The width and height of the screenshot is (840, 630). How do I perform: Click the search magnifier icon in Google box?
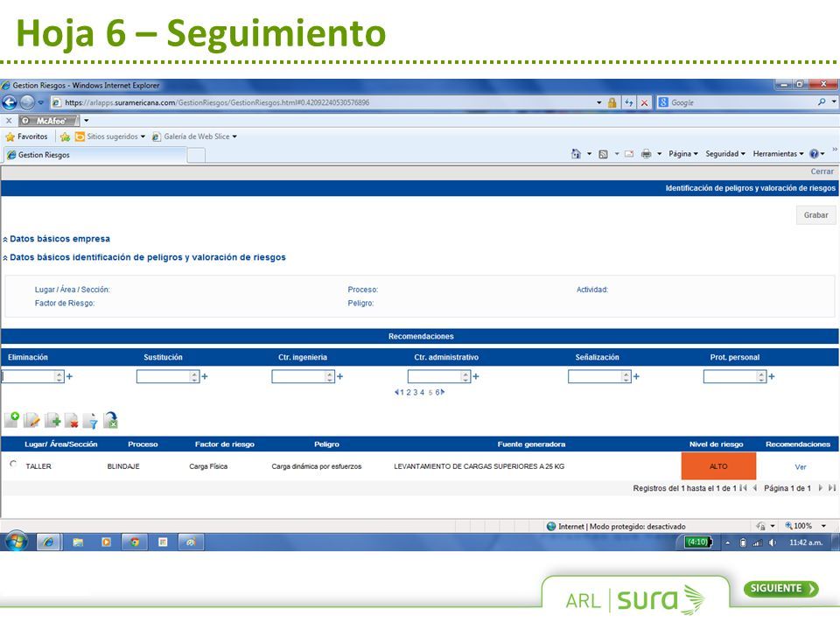[822, 101]
